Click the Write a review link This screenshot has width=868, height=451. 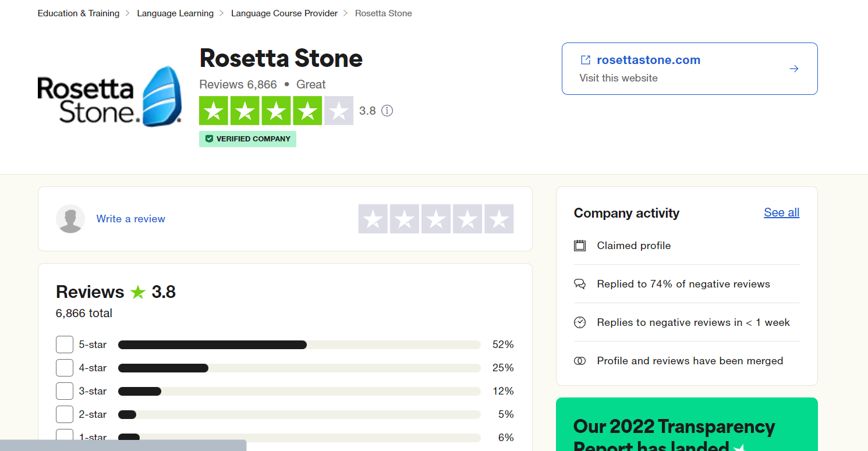coord(131,219)
